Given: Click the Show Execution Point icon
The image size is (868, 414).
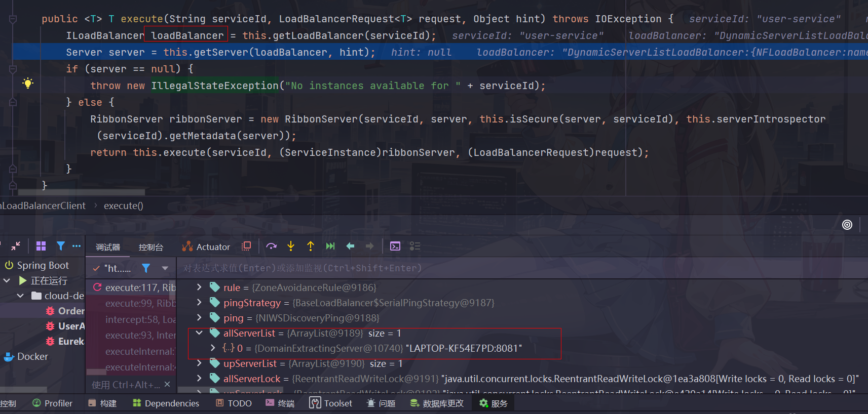Looking at the screenshot, I should pyautogui.click(x=246, y=246).
